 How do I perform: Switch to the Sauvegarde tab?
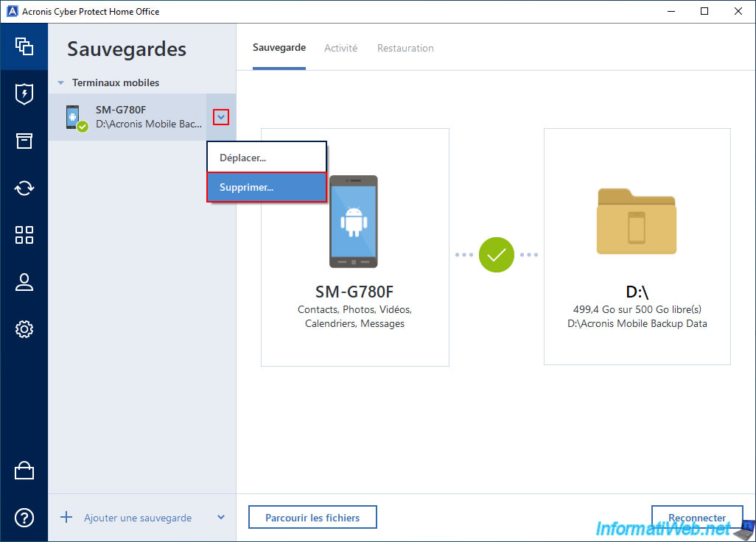coord(279,48)
